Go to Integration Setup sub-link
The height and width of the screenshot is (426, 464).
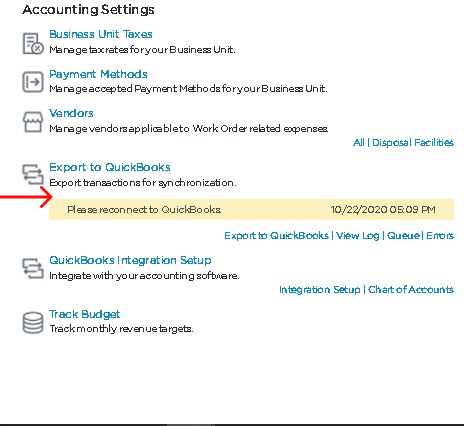tap(320, 290)
